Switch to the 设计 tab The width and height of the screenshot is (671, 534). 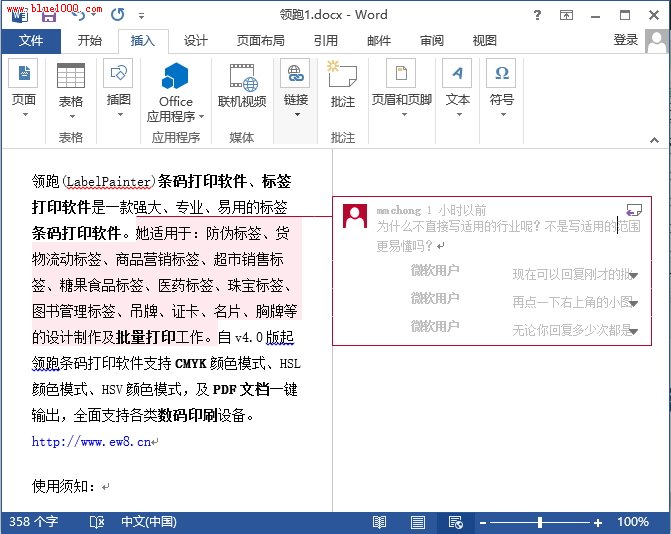196,41
